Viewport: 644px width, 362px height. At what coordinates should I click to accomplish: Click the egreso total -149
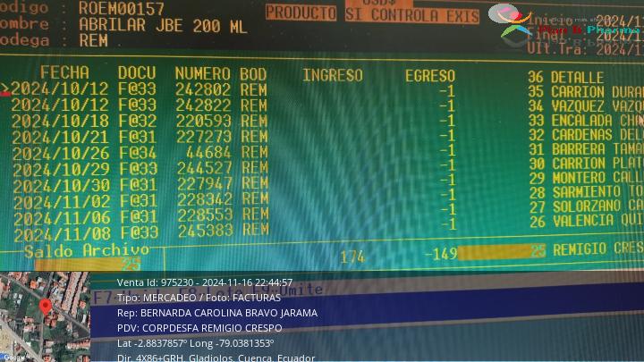tap(441, 254)
